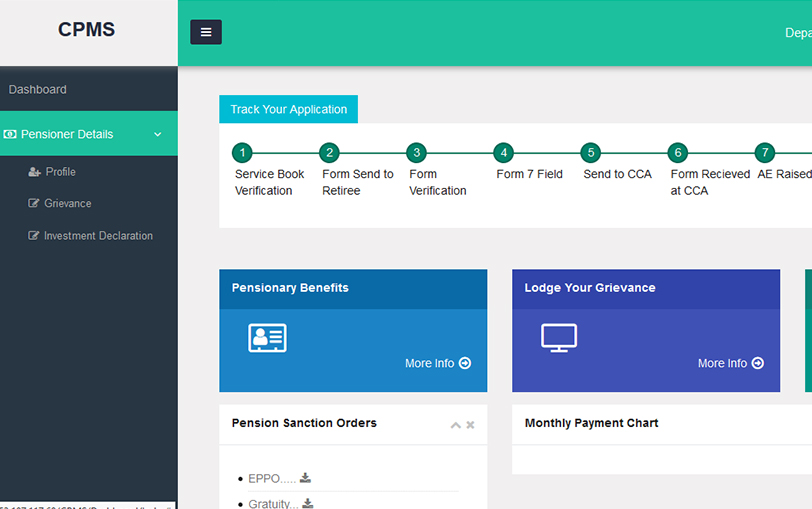This screenshot has height=509, width=812.
Task: Collapse the Pensioner Details menu
Action: pyautogui.click(x=157, y=134)
